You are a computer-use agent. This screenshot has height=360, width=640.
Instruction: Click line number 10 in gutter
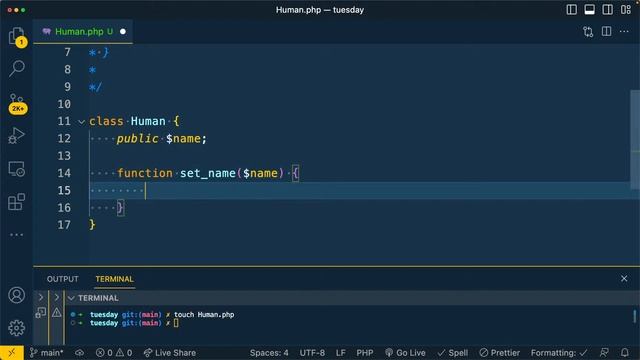click(x=64, y=104)
